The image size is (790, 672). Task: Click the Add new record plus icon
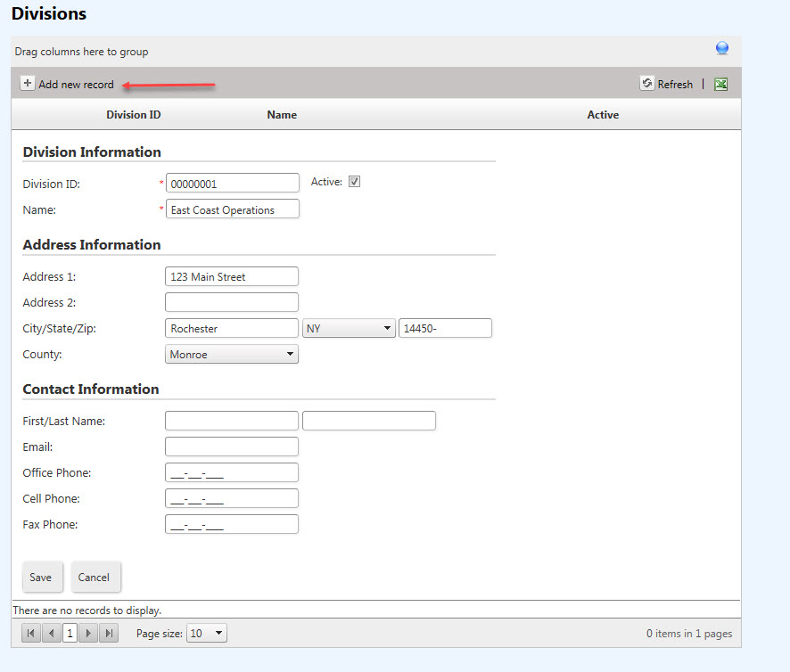click(x=28, y=84)
